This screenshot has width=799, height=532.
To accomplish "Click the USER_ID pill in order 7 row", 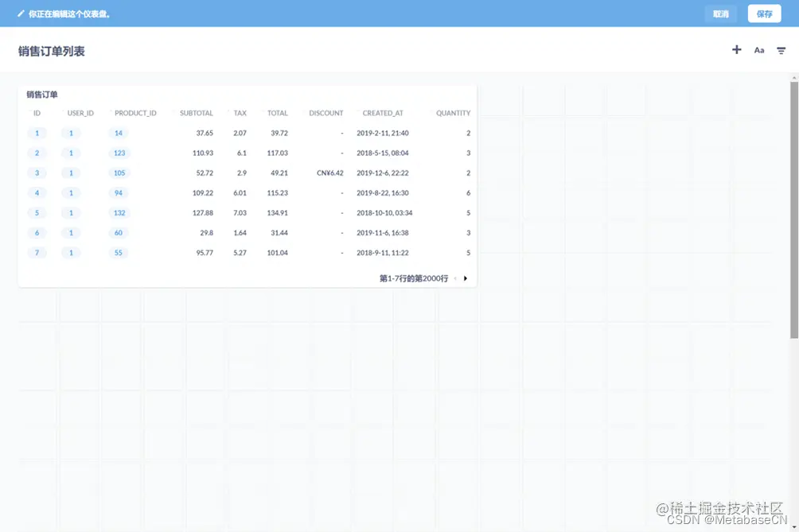I will coord(71,253).
